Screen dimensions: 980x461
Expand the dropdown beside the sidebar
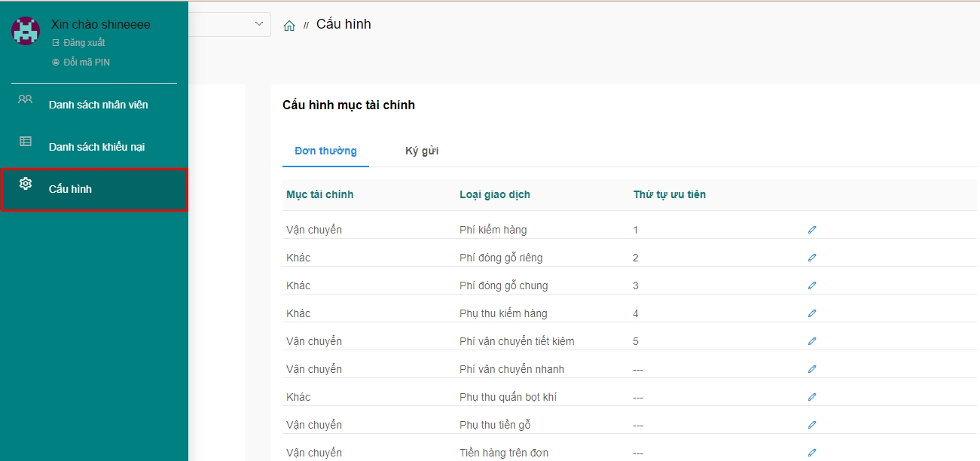tap(260, 24)
